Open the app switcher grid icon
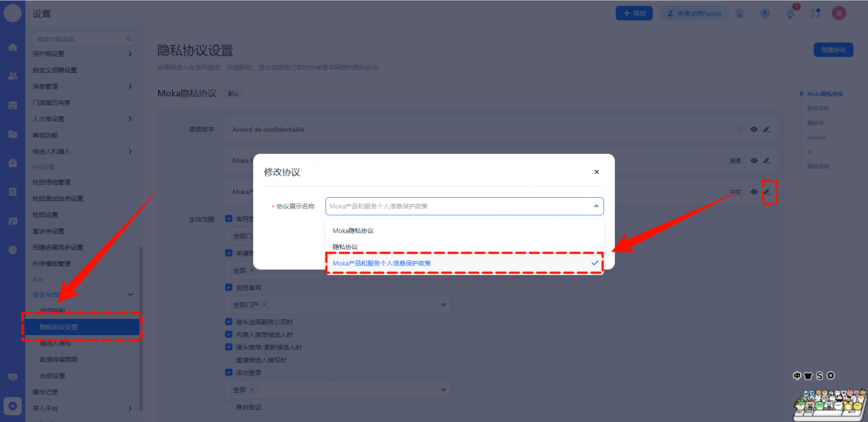Screen dimensions: 868x422 816,14
